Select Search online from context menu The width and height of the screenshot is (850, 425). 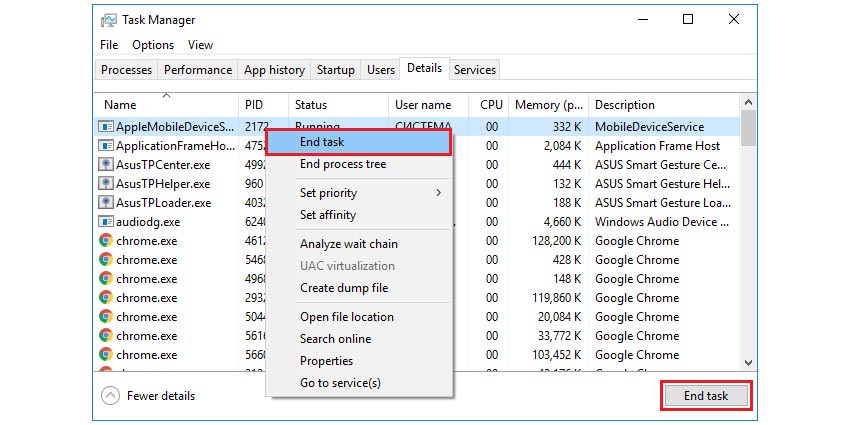[x=358, y=339]
